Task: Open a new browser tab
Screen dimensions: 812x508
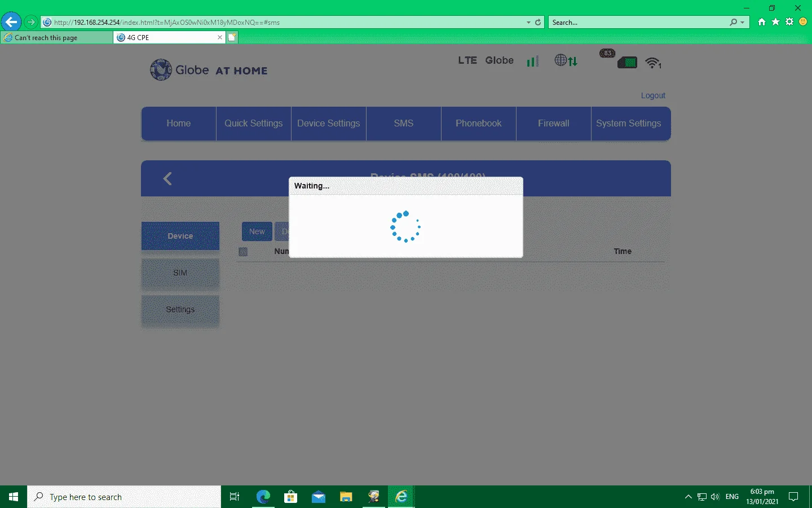Action: 232,37
